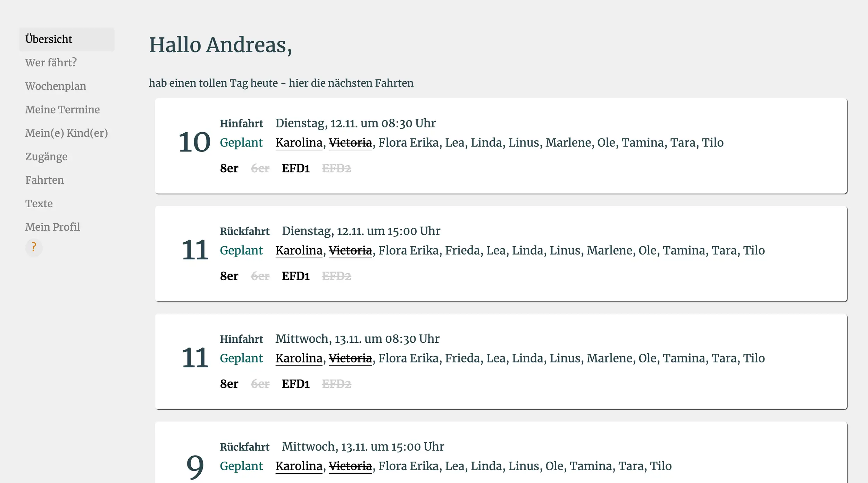Go to Meine Termine
Image resolution: width=868 pixels, height=483 pixels.
click(62, 110)
